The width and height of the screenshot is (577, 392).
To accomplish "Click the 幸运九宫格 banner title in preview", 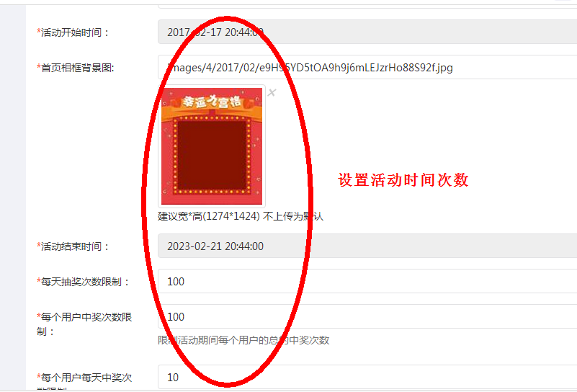I will [212, 101].
